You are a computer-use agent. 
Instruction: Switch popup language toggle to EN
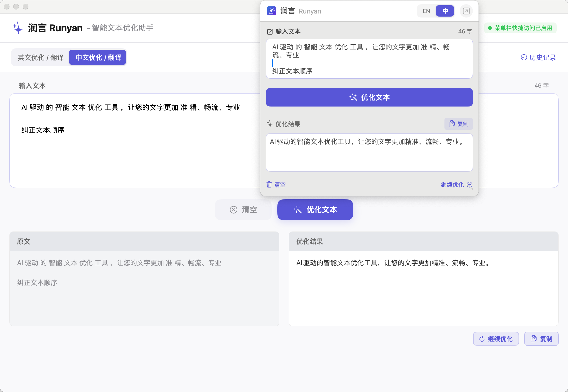(x=426, y=11)
